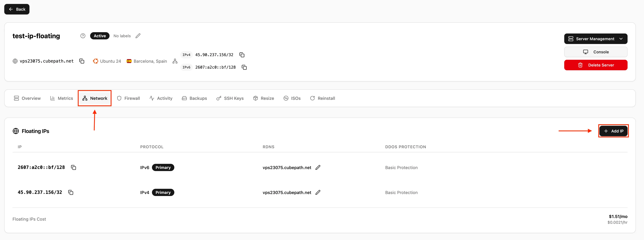Select the SSH Keys tab

click(230, 98)
